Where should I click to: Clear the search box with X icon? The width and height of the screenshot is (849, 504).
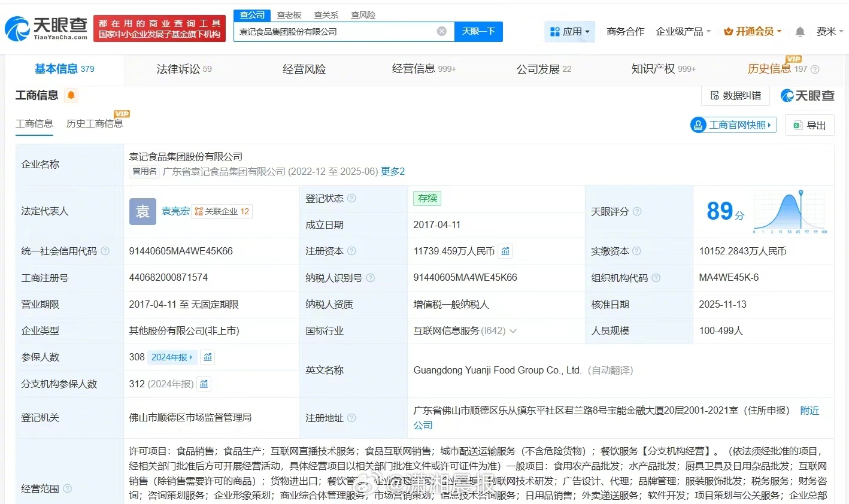442,31
